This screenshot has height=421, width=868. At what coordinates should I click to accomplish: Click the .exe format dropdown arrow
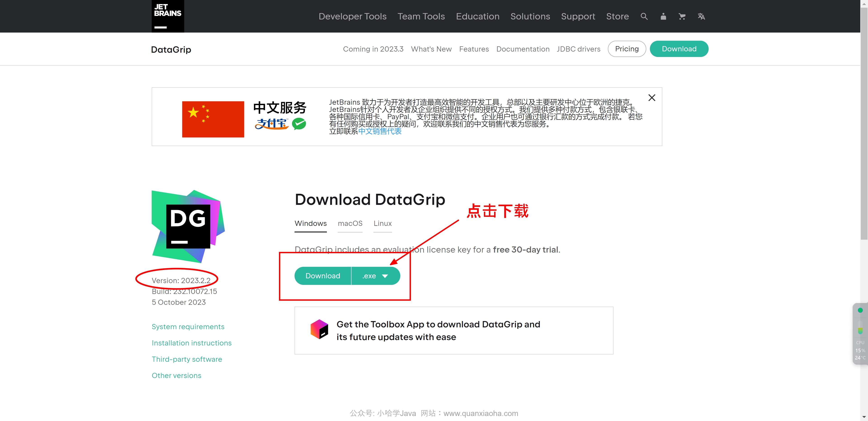pos(386,276)
